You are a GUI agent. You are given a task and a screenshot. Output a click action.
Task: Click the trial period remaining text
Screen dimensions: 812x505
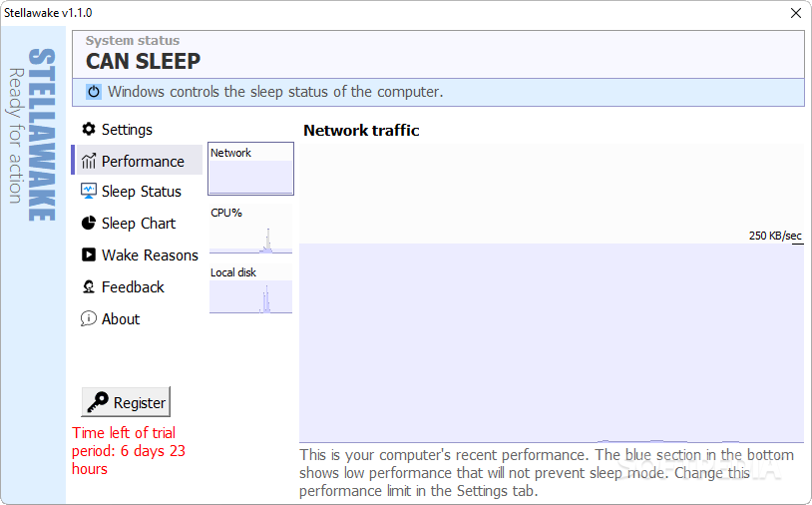129,451
